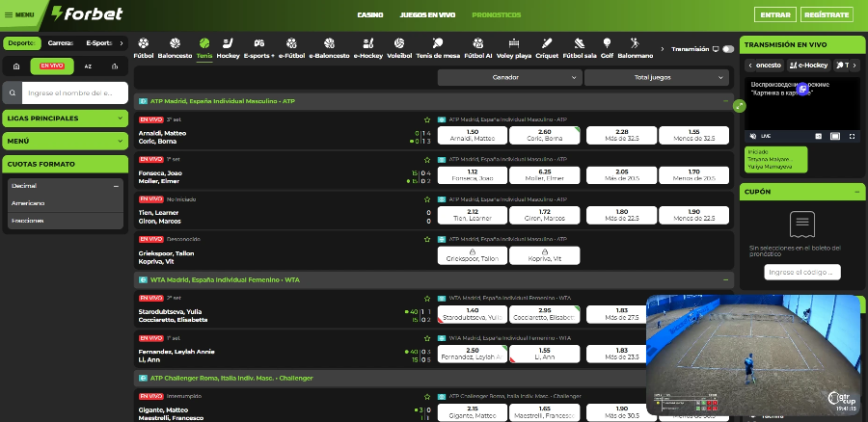Screen dimensions: 868x422
Task: Enter fullscreen on the live stream player
Action: click(x=852, y=136)
